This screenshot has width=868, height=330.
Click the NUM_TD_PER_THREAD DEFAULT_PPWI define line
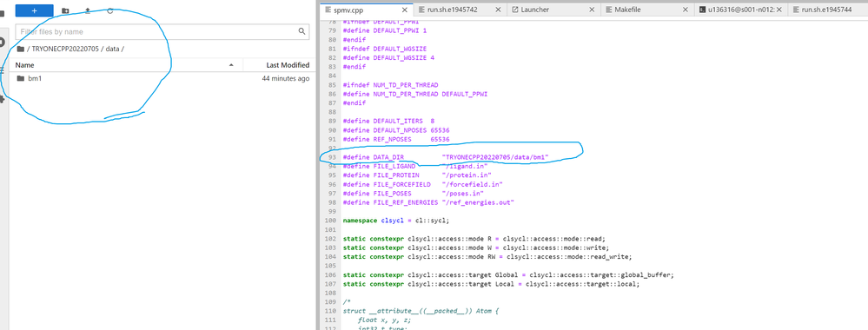point(414,94)
